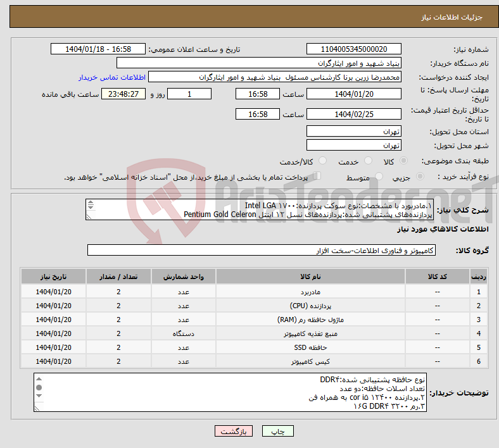Viewport: 499px width, 448px height.
Task: Click the نام کالا column header
Action: pyautogui.click(x=310, y=277)
